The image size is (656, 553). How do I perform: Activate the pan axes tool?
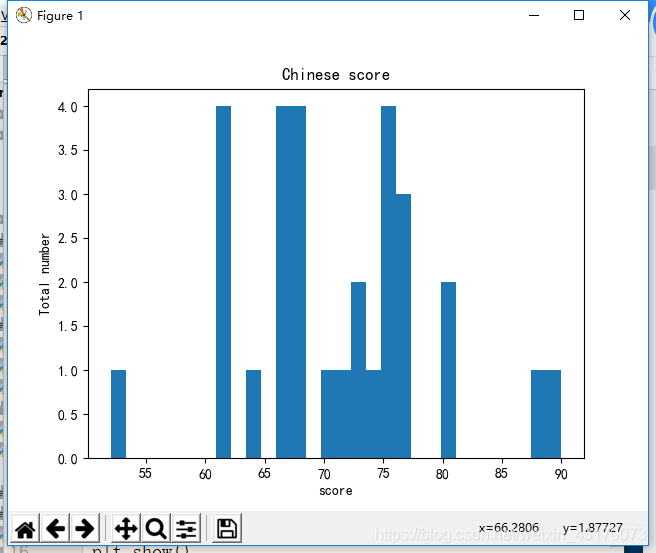pyautogui.click(x=126, y=528)
